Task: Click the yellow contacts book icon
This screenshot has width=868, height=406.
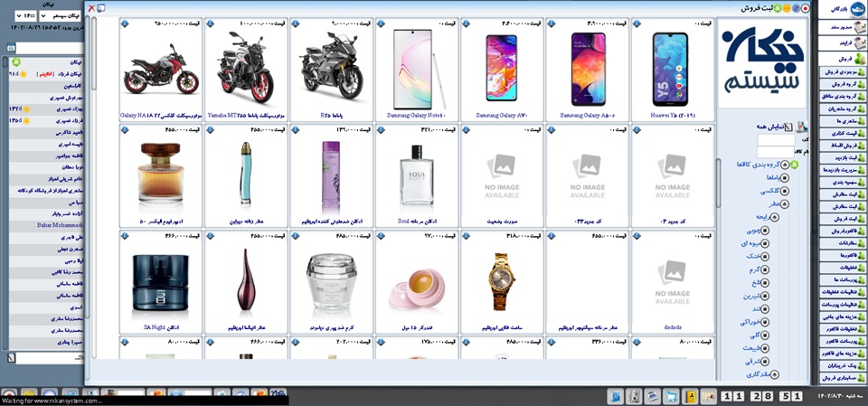Action: tap(690, 395)
